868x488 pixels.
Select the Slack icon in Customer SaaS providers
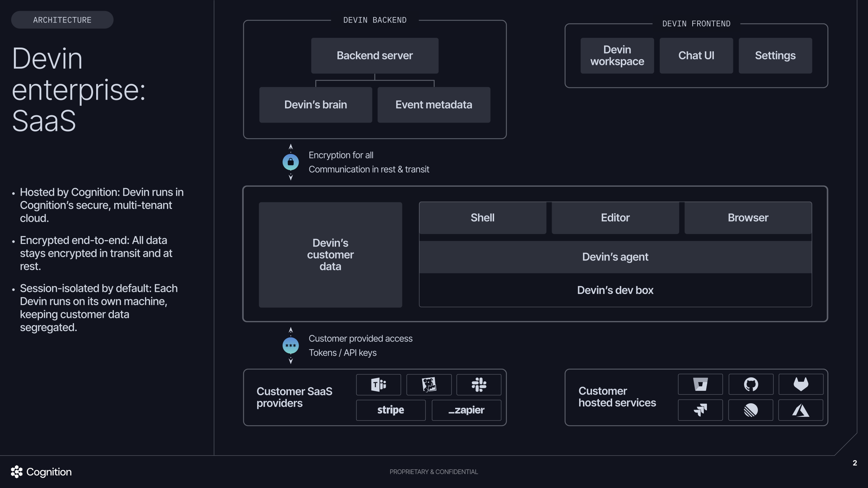479,384
